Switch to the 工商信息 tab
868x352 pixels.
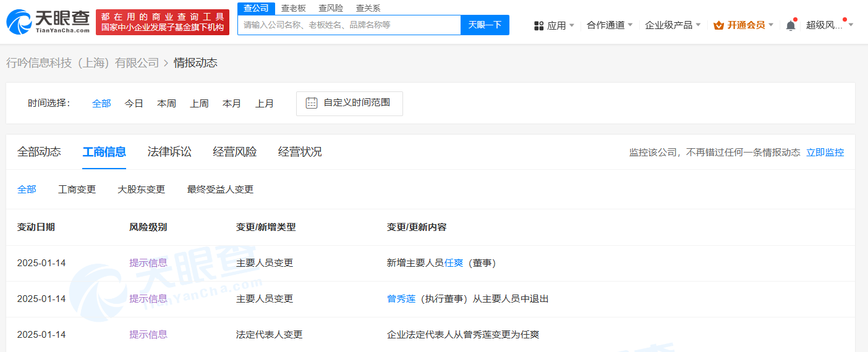point(104,152)
